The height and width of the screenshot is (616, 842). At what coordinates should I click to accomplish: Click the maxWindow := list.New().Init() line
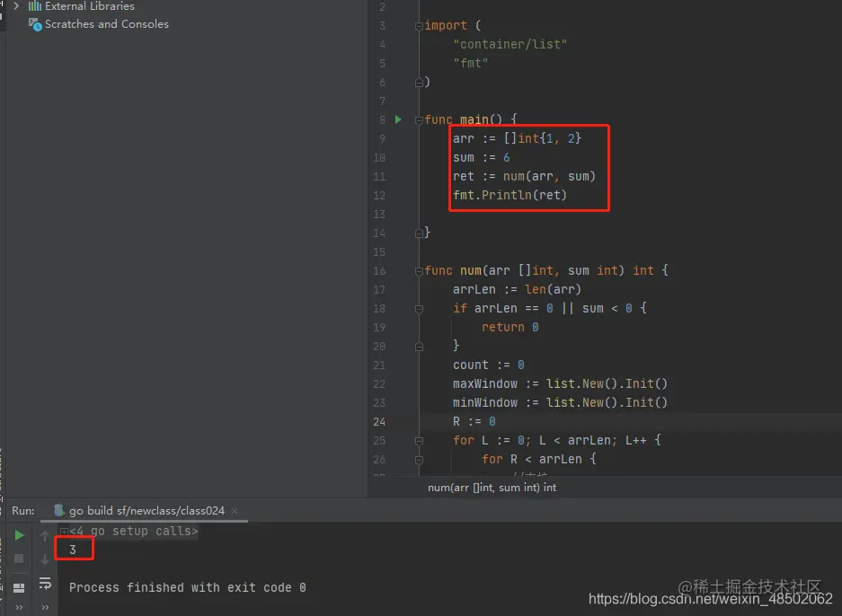click(x=560, y=383)
